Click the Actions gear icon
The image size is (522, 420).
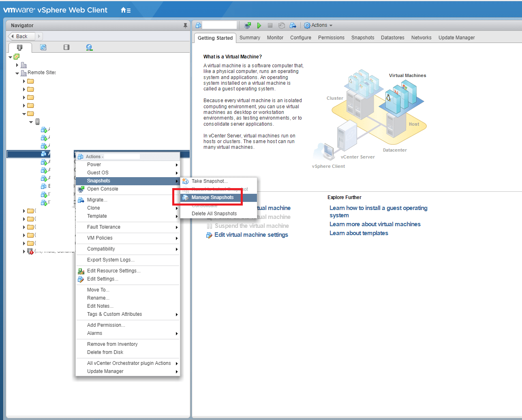(x=307, y=26)
